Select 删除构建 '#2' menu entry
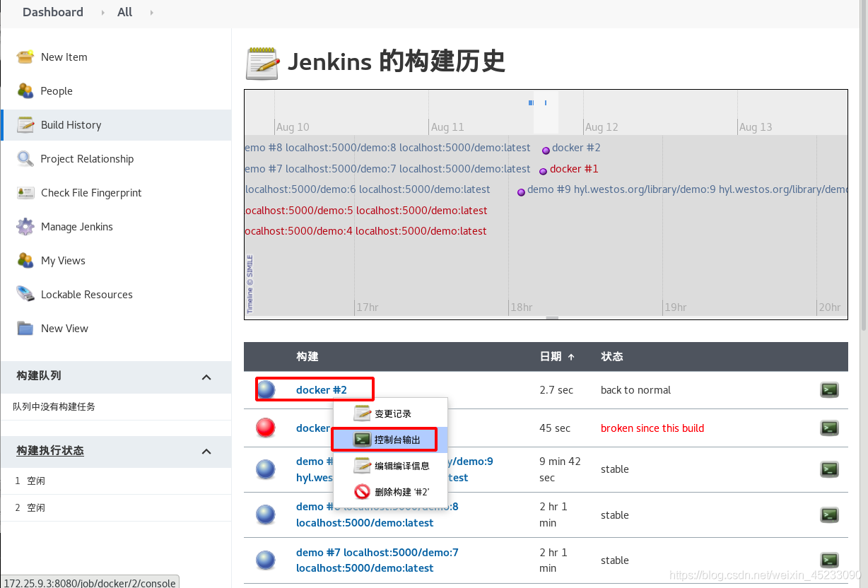 [390, 492]
